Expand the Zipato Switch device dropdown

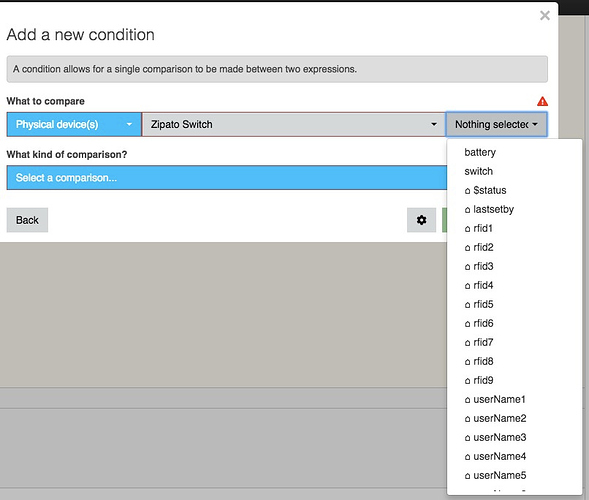click(x=294, y=124)
